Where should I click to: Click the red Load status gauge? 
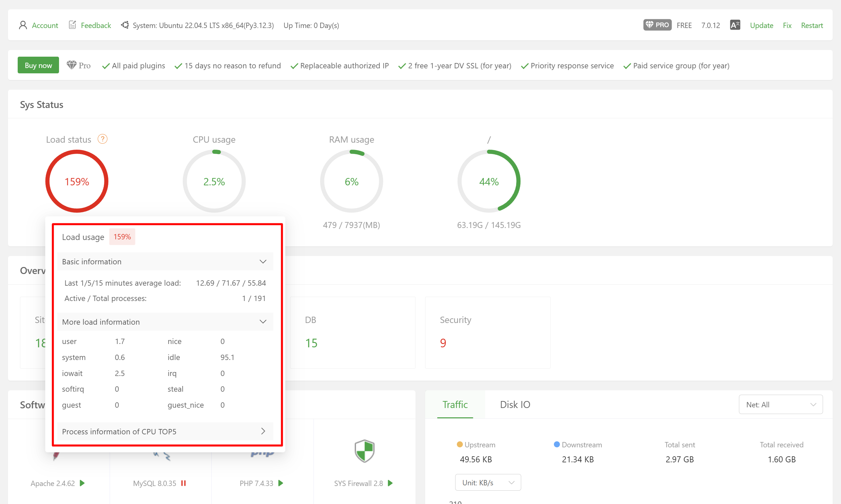(77, 181)
